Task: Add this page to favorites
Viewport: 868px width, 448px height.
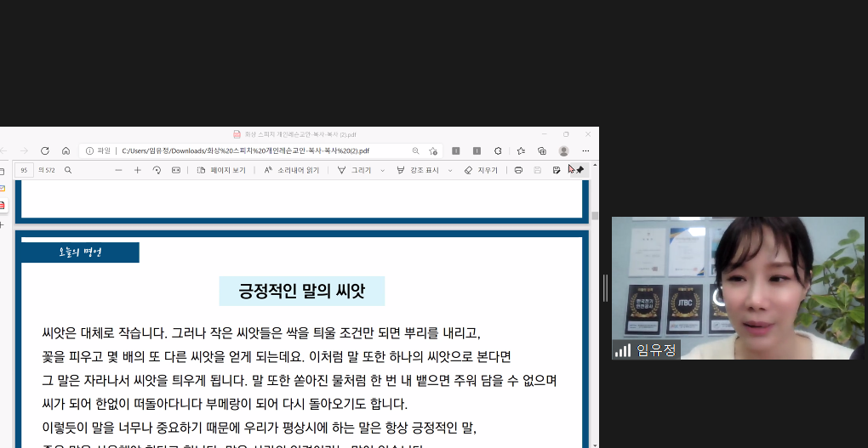Action: 433,150
